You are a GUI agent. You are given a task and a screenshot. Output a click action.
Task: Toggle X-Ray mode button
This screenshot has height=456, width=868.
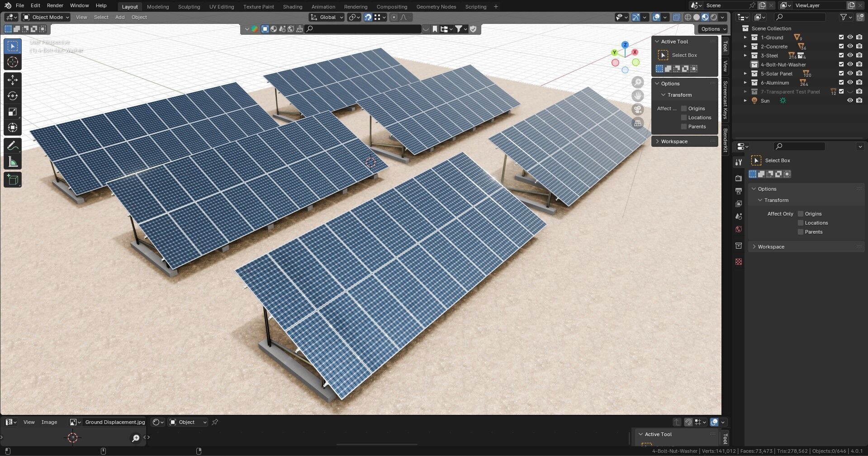(x=676, y=17)
